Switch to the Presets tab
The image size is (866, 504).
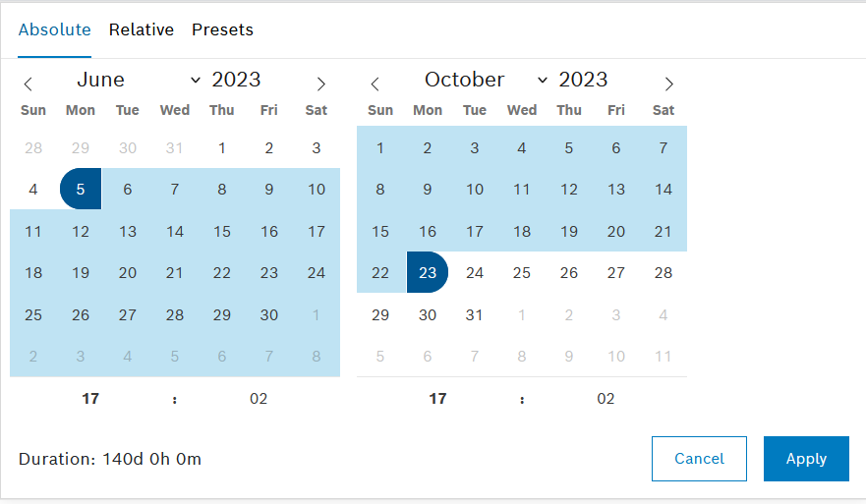coord(222,29)
